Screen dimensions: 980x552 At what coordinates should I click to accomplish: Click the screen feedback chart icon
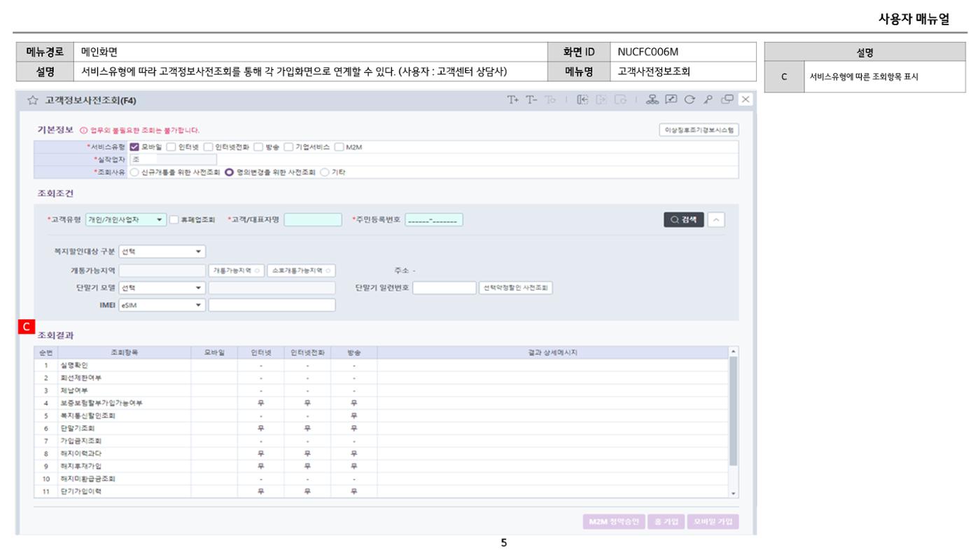[x=671, y=100]
